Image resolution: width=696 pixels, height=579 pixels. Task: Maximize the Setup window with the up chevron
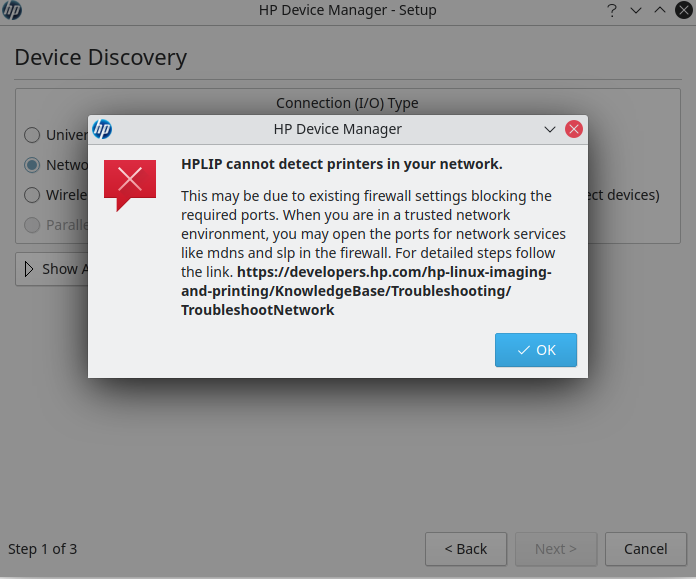click(x=660, y=10)
